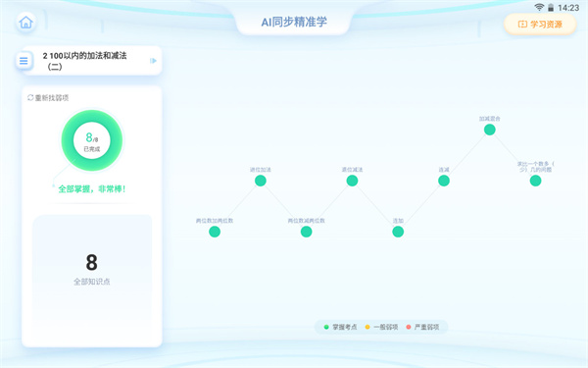Open the 100以内的加法和减法 chapter dropdown
The width and height of the screenshot is (588, 368).
92,61
